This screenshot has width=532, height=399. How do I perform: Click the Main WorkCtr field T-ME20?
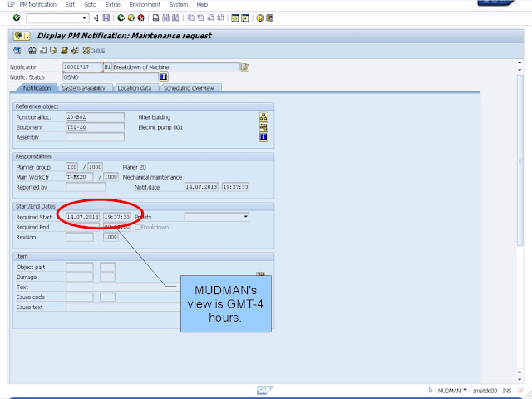(80, 177)
